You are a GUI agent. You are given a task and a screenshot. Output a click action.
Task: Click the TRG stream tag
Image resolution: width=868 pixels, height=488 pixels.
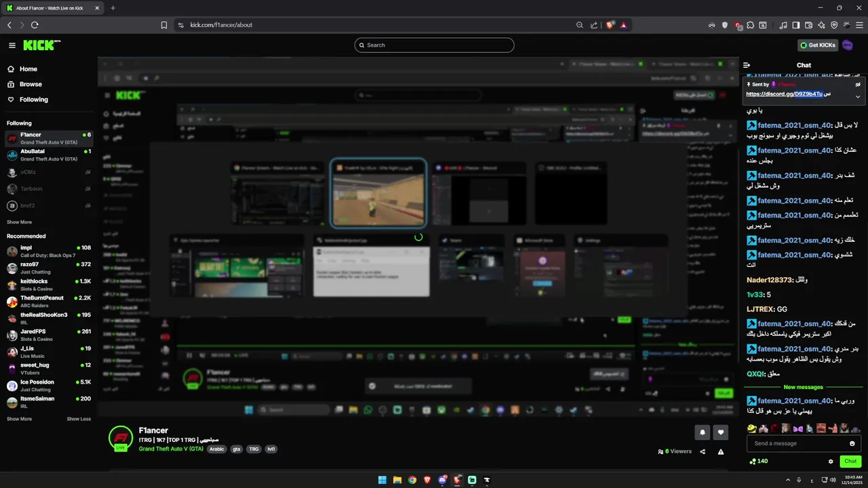(254, 449)
